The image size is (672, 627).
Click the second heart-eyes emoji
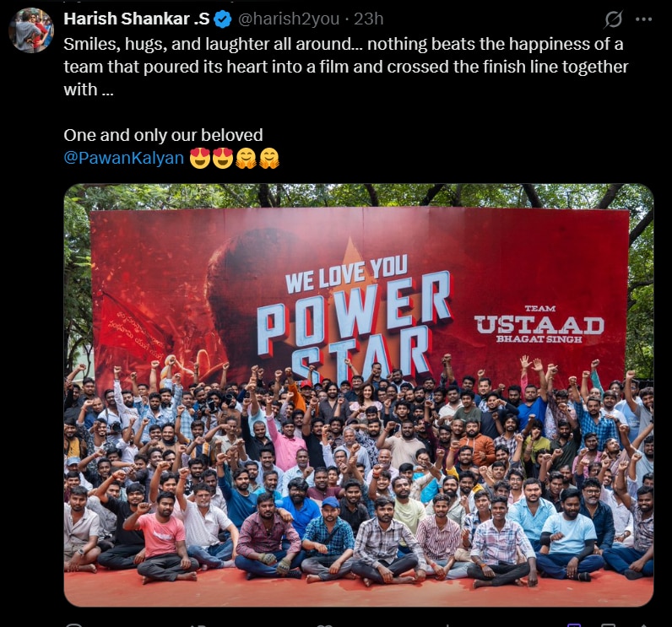point(223,158)
